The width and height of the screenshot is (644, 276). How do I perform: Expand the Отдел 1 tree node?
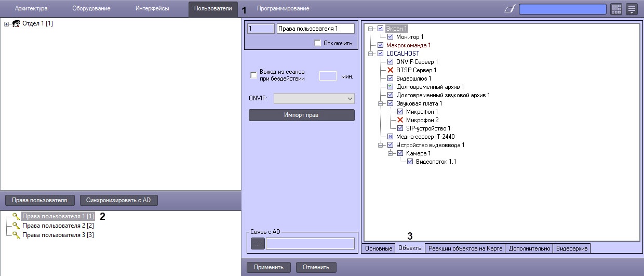pyautogui.click(x=6, y=23)
